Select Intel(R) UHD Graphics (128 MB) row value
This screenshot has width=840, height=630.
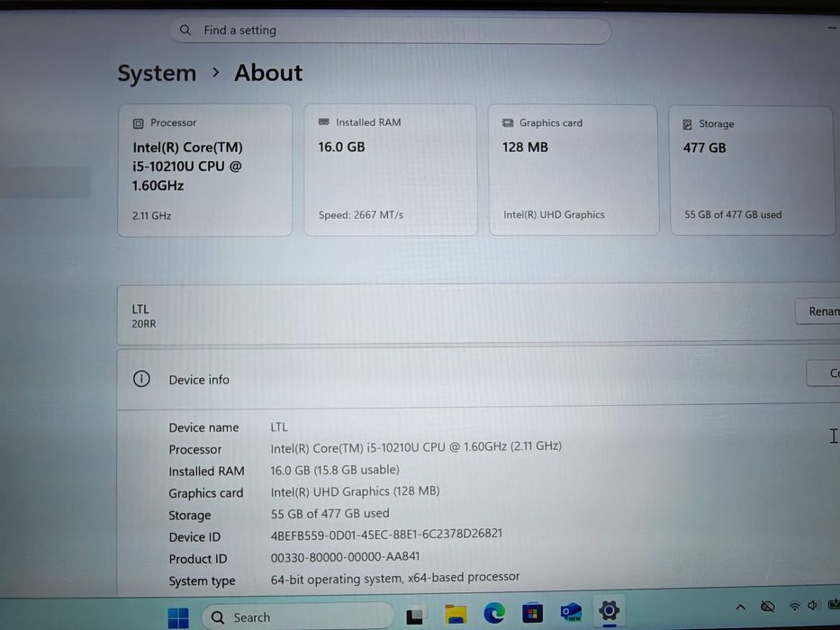point(355,491)
